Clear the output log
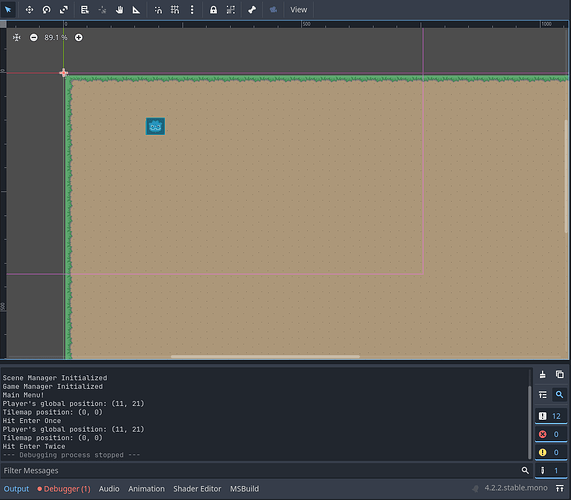571x500 pixels. pyautogui.click(x=543, y=374)
